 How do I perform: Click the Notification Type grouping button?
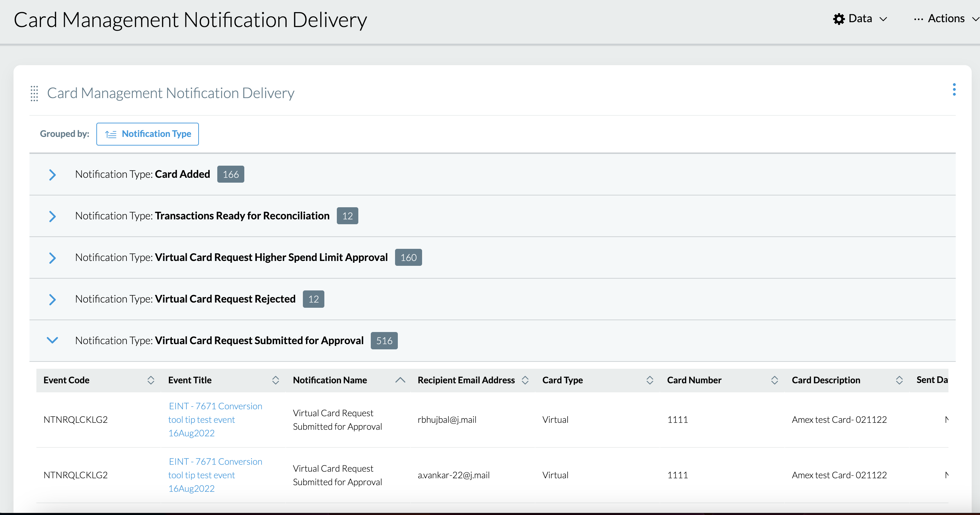(148, 134)
